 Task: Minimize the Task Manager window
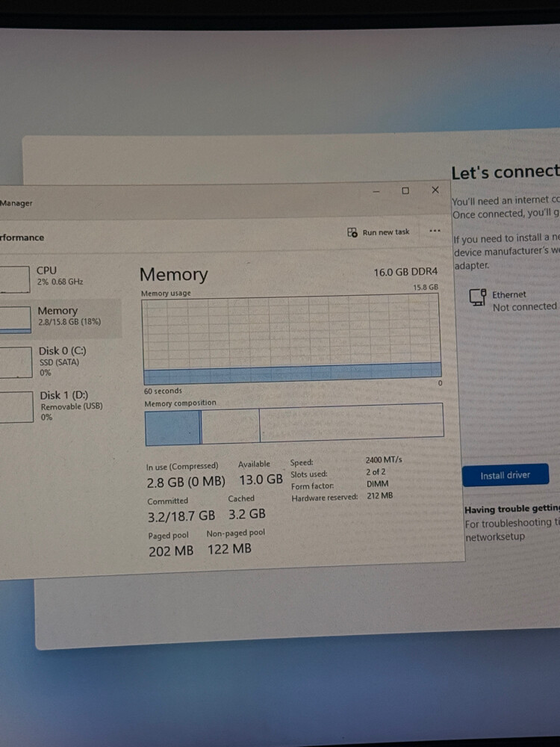click(376, 191)
